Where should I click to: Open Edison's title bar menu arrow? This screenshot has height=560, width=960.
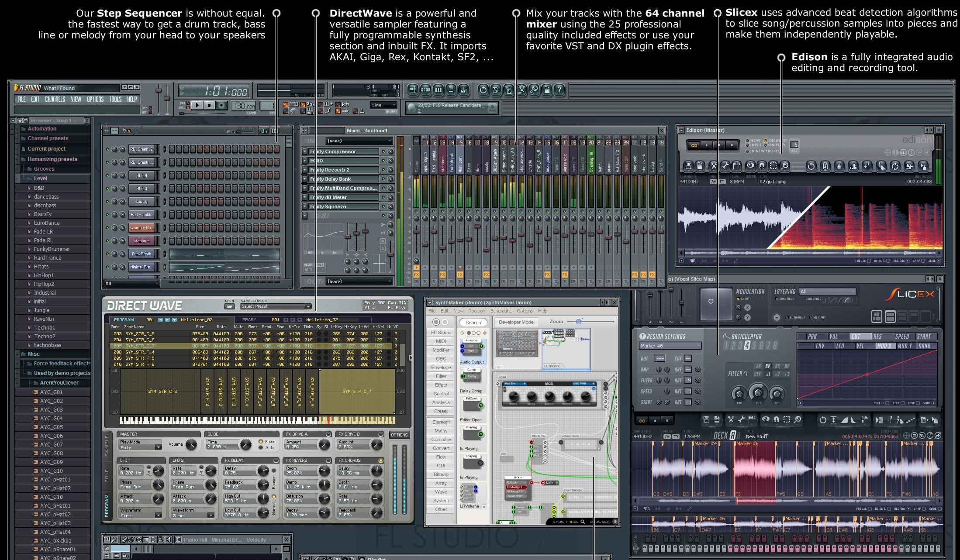[681, 130]
